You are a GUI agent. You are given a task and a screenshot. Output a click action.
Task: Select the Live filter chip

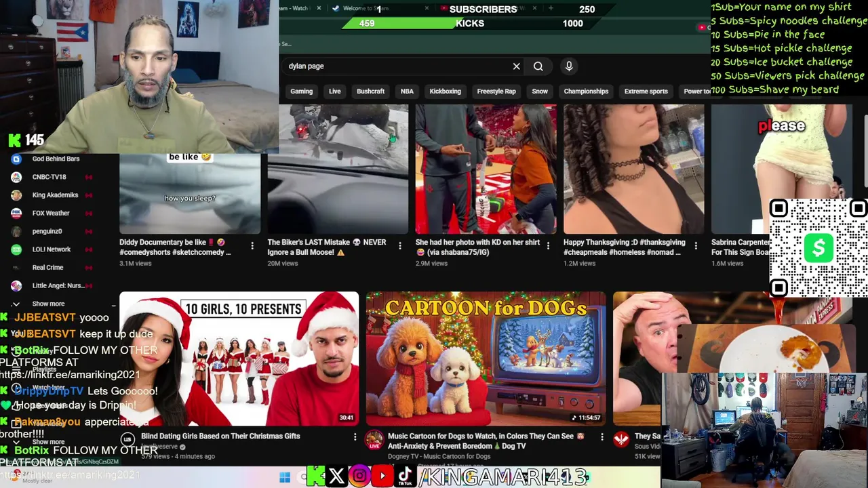335,91
